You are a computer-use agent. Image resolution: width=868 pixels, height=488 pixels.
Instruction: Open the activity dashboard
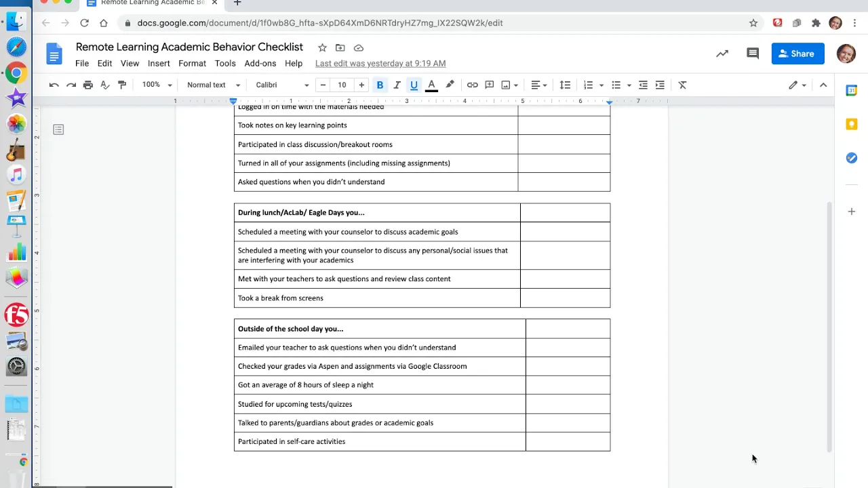[x=722, y=54]
